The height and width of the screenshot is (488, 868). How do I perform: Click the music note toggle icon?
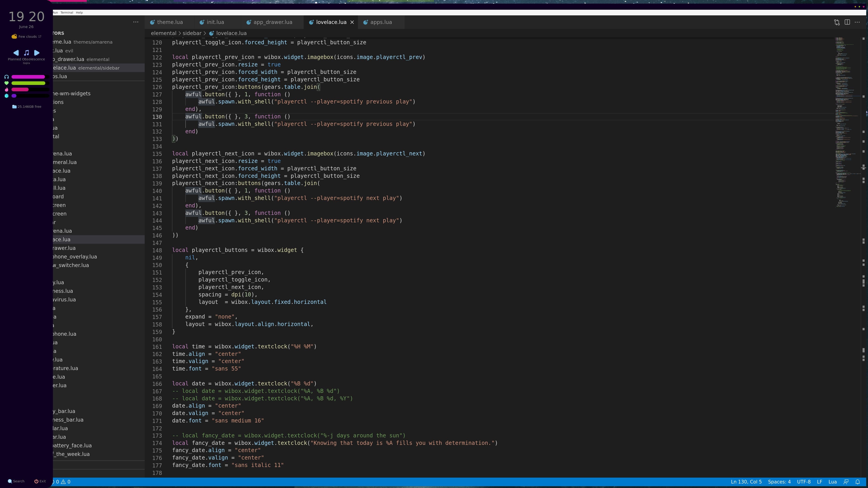[27, 53]
